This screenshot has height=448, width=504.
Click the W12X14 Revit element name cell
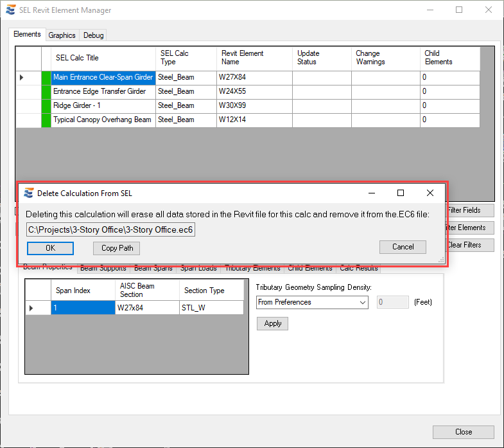click(254, 120)
